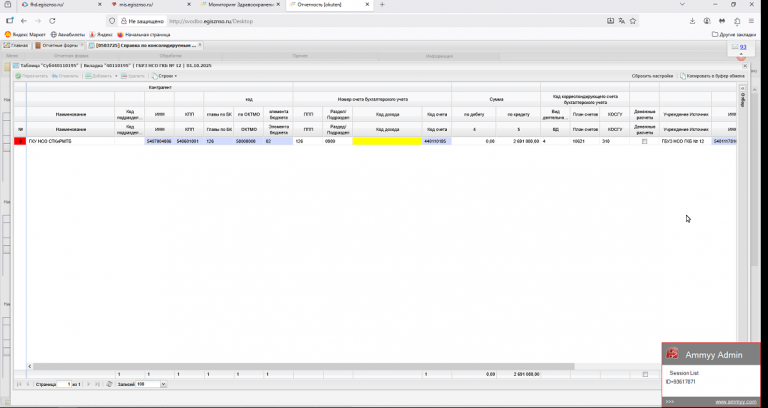This screenshot has height=408, width=768.
Task: Go to previous page in pager
Action: (x=27, y=384)
